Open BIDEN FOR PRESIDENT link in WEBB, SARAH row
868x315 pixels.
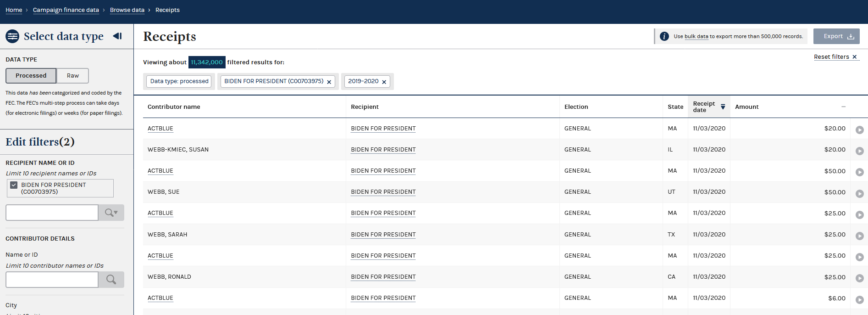coord(383,235)
